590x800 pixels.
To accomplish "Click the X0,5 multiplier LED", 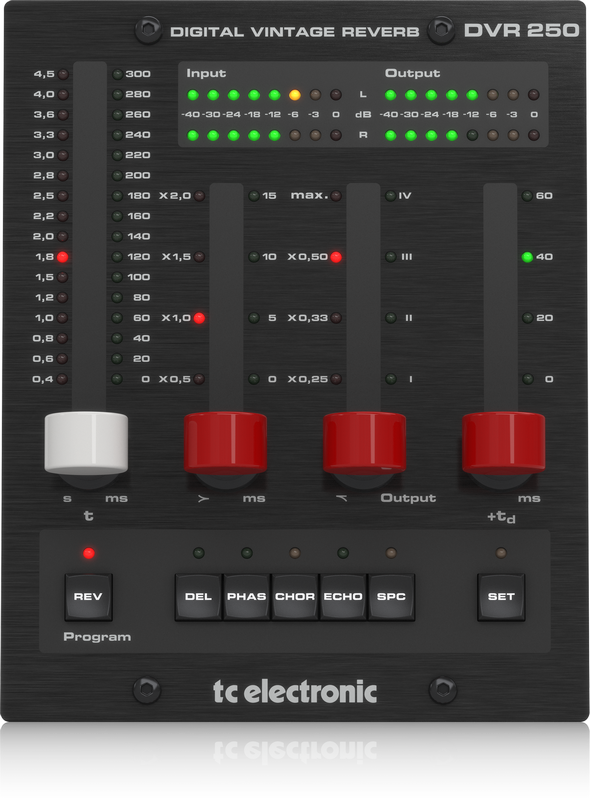I will click(200, 379).
